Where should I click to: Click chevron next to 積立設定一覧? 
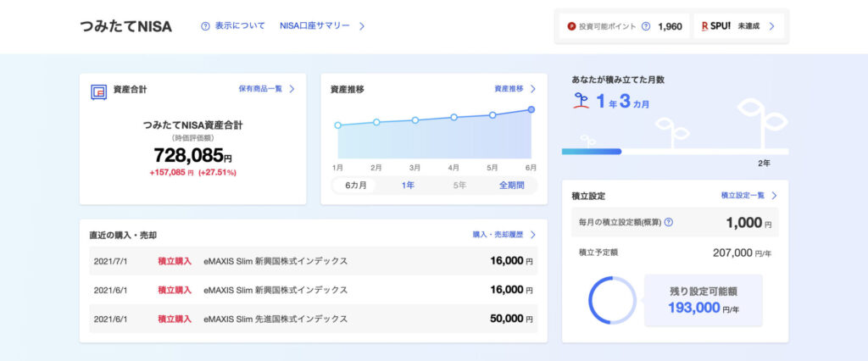tap(775, 196)
